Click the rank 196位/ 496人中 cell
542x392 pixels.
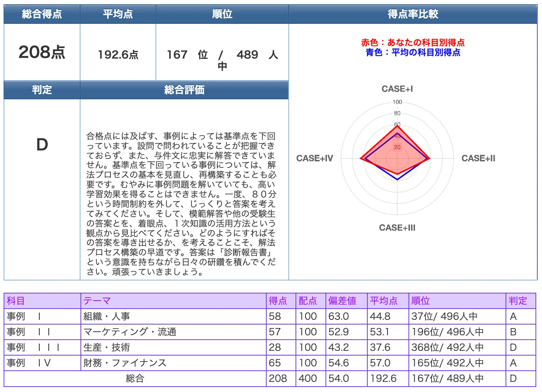457,332
